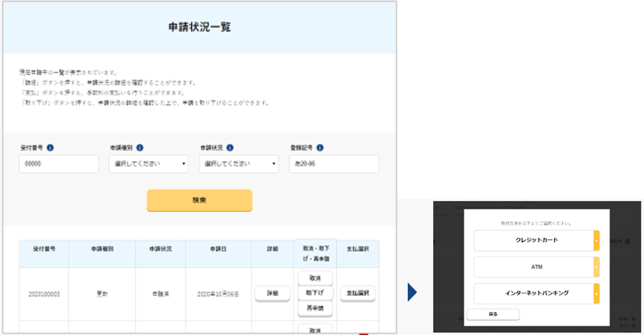Click info icon beside 申請状況 label
644x335 pixels.
pyautogui.click(x=230, y=147)
